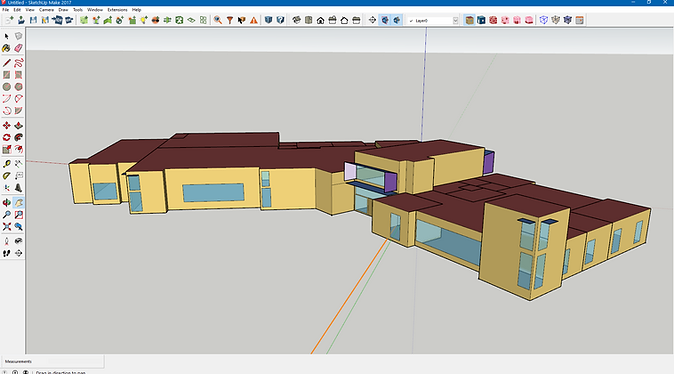674x374 pixels.
Task: Activate the Move tool with red arrows
Action: point(6,126)
